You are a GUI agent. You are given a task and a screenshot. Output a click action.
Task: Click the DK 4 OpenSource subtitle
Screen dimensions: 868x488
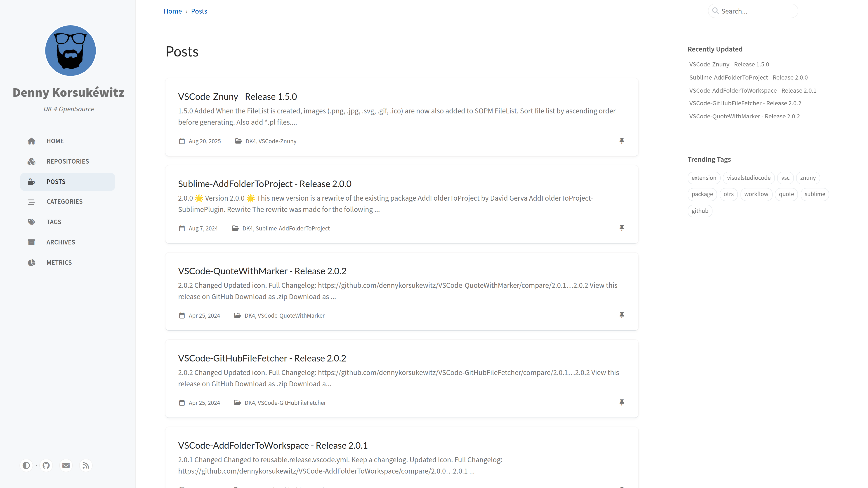click(69, 109)
